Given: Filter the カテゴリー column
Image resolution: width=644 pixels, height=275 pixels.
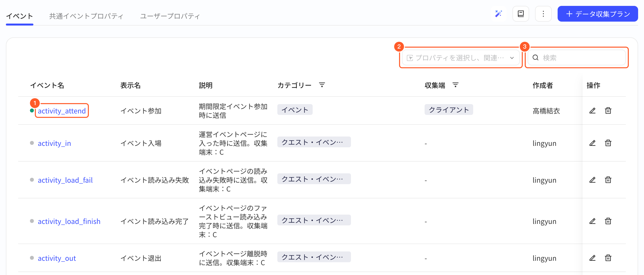Looking at the screenshot, I should (x=322, y=85).
